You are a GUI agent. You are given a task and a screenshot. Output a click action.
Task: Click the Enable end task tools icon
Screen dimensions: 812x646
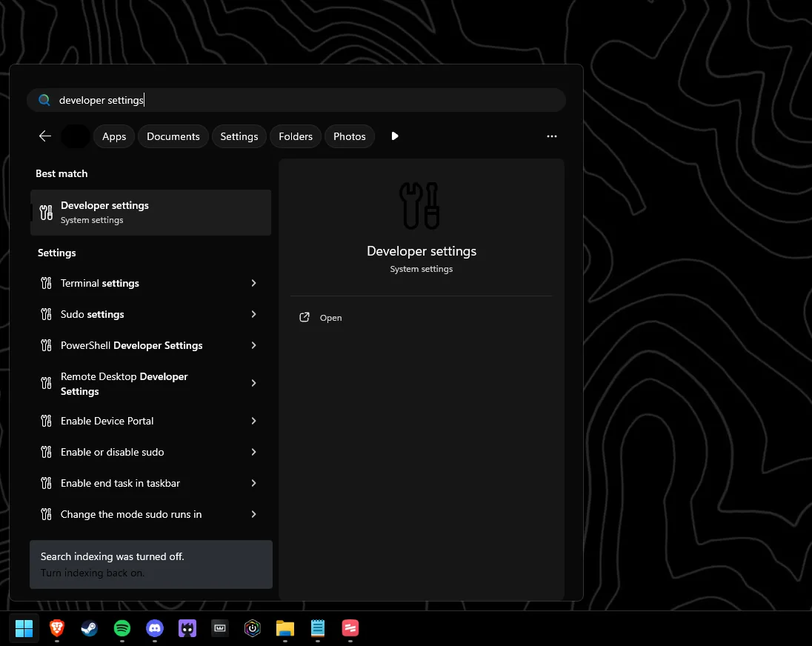pyautogui.click(x=46, y=483)
